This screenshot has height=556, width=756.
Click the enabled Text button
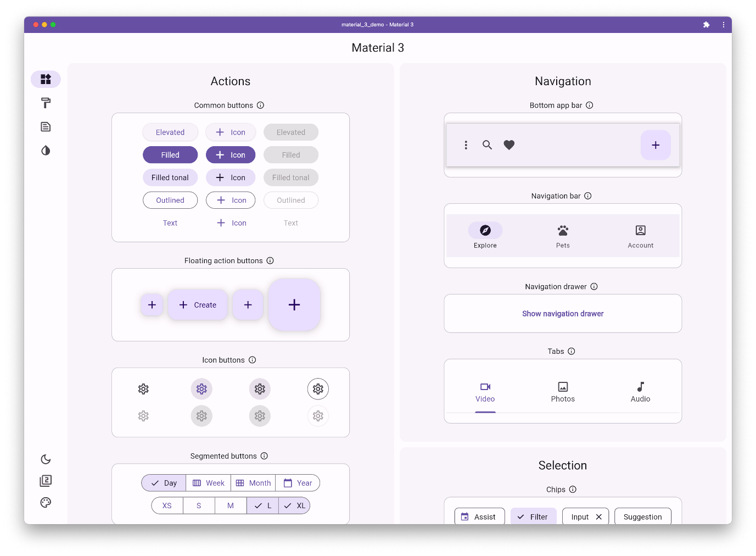click(x=170, y=223)
